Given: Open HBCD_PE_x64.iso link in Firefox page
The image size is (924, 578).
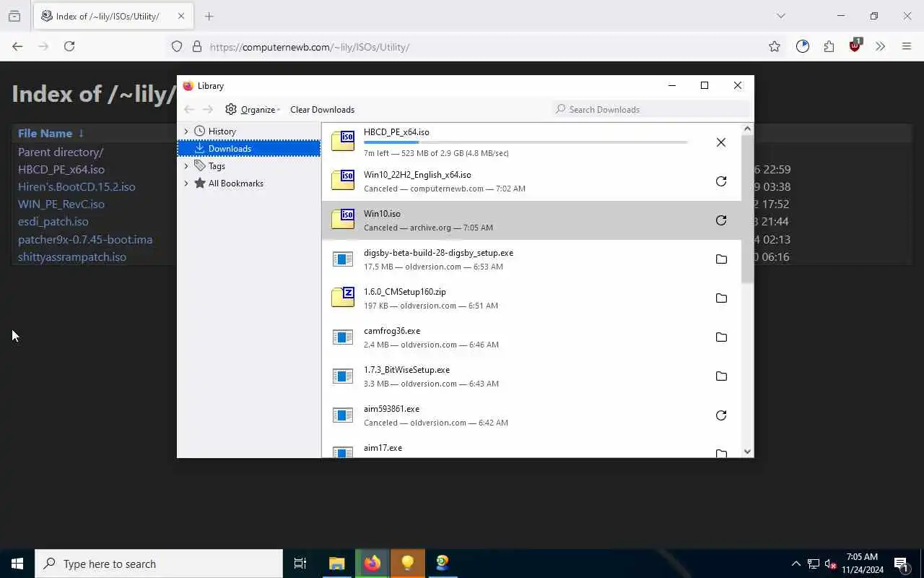Looking at the screenshot, I should point(61,170).
